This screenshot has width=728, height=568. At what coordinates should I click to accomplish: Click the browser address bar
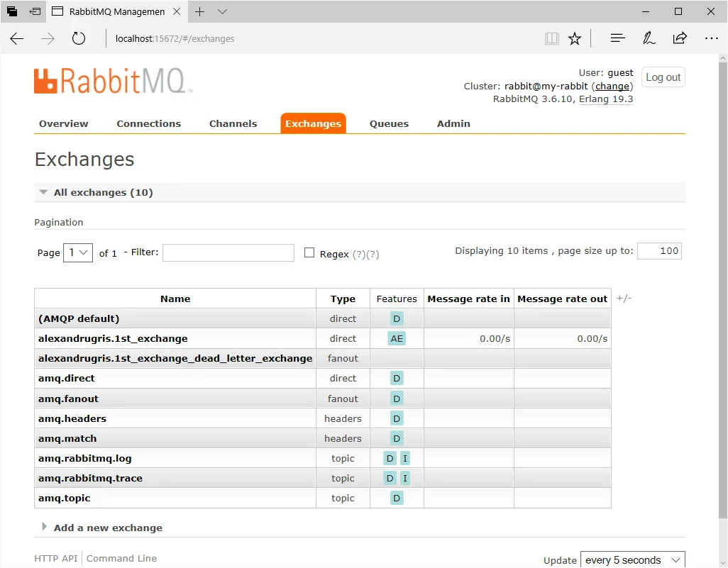click(325, 38)
